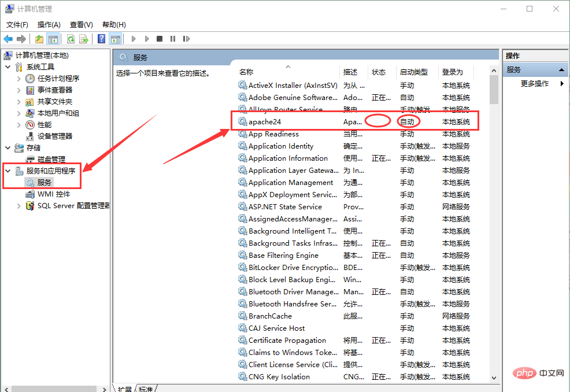Select the Event Viewer (事件查看器) icon

[30, 90]
